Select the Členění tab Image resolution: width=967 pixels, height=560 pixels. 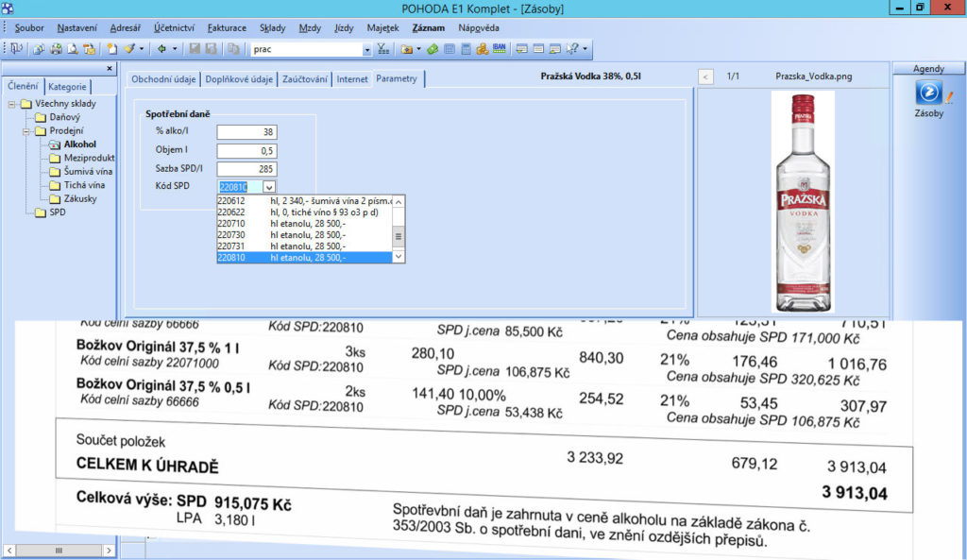point(23,86)
